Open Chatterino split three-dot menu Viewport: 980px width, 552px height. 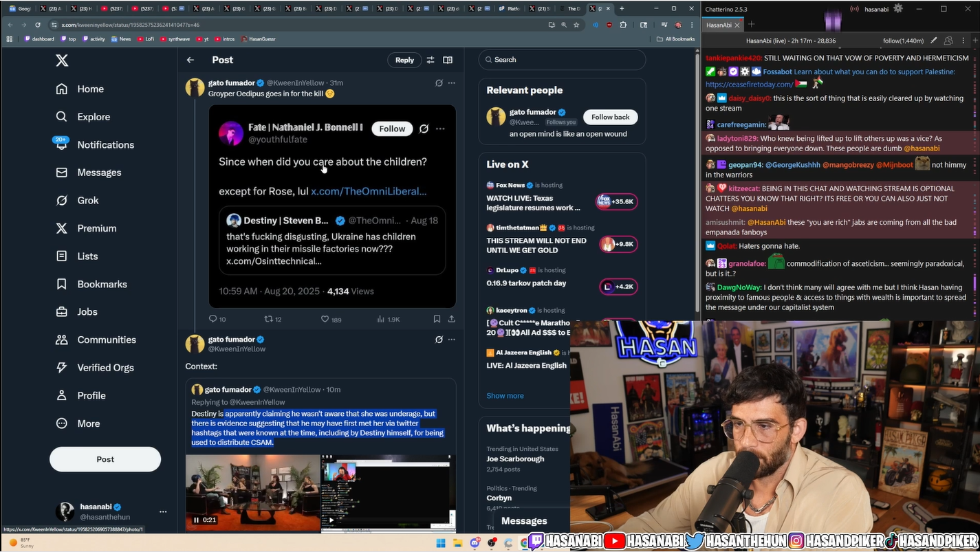[x=963, y=41]
